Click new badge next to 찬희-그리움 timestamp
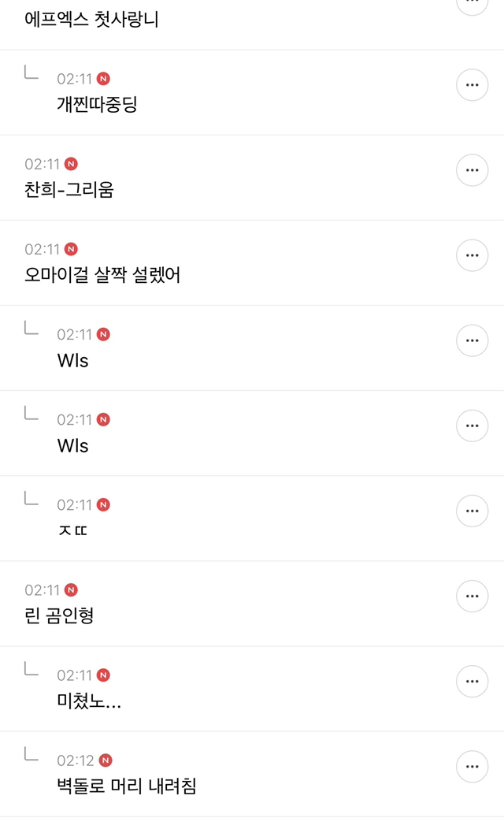The width and height of the screenshot is (504, 818). click(72, 164)
